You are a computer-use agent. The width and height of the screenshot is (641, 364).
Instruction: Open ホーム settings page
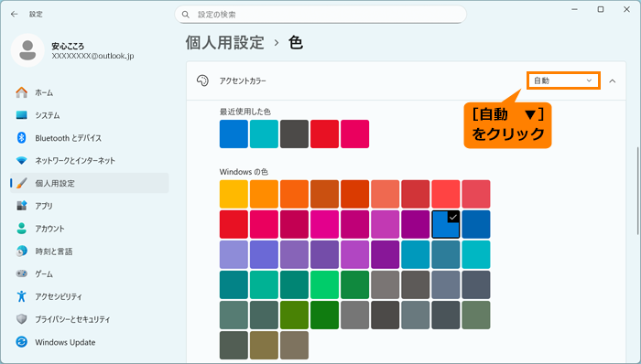(x=90, y=92)
